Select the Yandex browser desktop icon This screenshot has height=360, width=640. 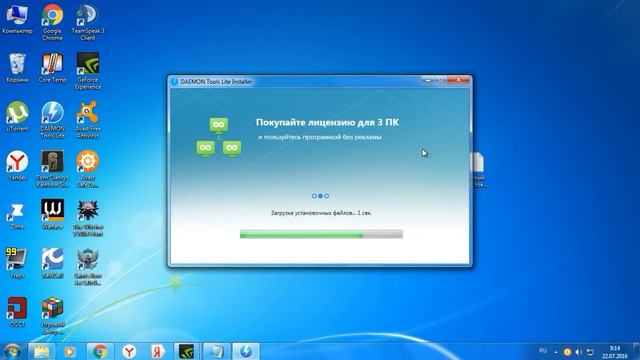point(17,166)
